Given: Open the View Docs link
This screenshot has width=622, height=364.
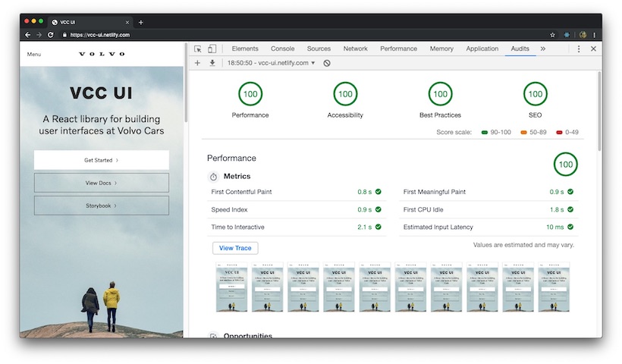Looking at the screenshot, I should point(101,183).
